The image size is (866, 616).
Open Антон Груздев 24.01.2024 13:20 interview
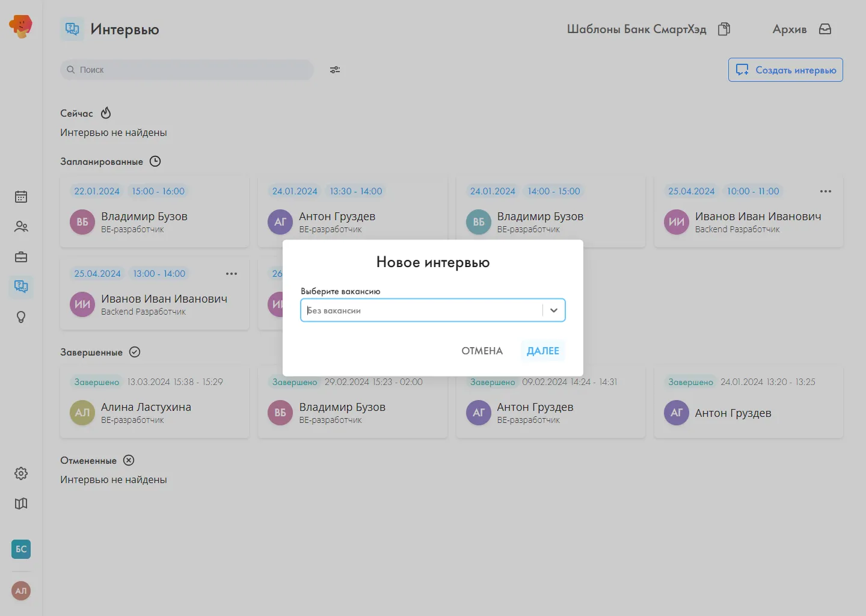point(749,402)
